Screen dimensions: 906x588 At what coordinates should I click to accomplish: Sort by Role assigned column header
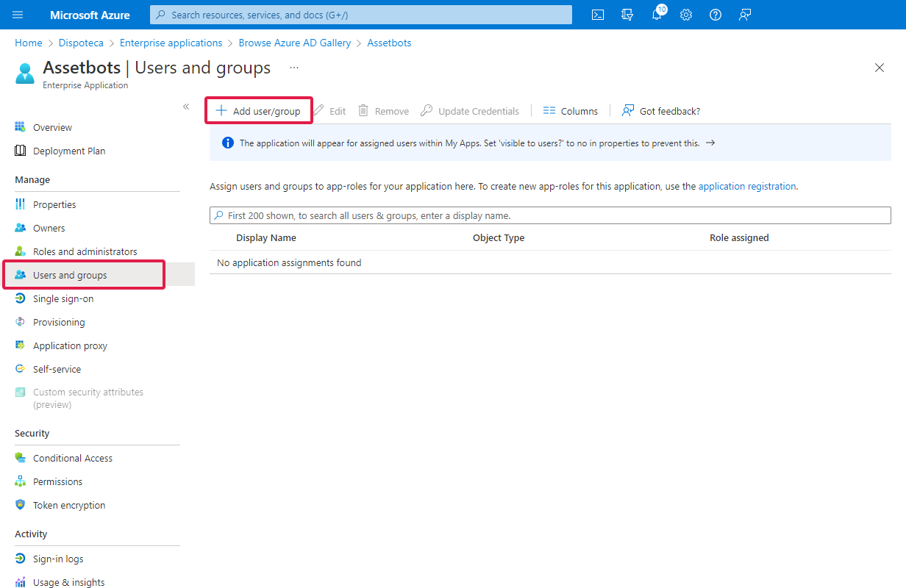(739, 237)
